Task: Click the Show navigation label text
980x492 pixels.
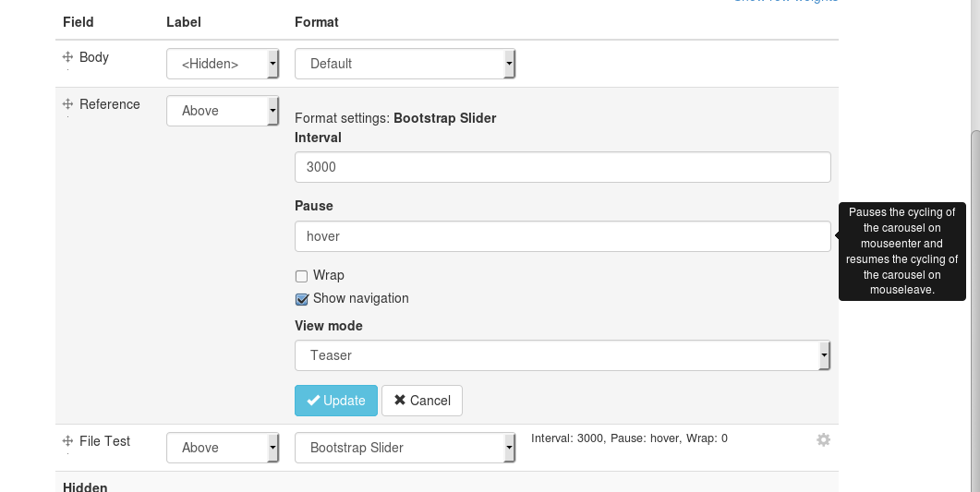Action: tap(360, 298)
